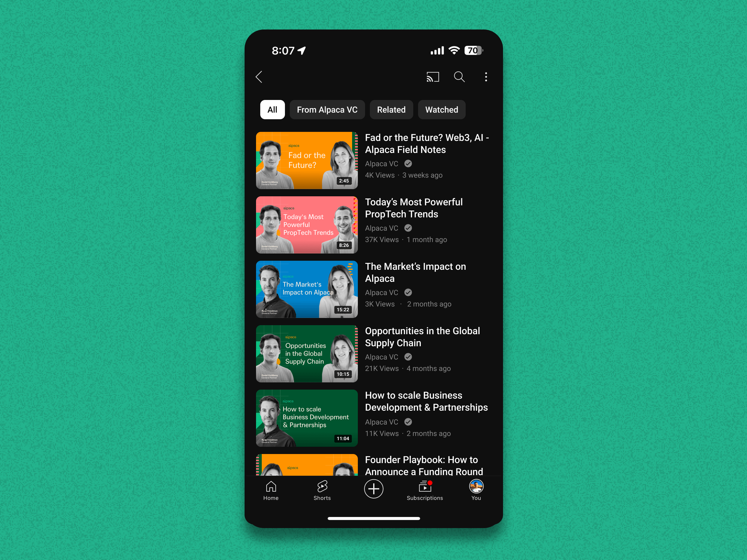
Task: Tap the search icon in top bar
Action: (x=459, y=77)
